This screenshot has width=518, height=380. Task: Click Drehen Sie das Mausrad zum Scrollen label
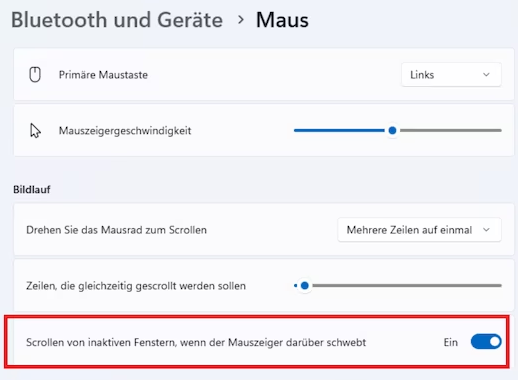coord(116,230)
